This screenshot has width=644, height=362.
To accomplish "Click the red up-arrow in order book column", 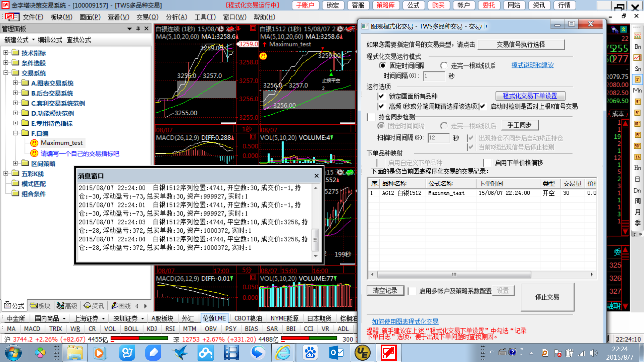I will click(625, 123).
